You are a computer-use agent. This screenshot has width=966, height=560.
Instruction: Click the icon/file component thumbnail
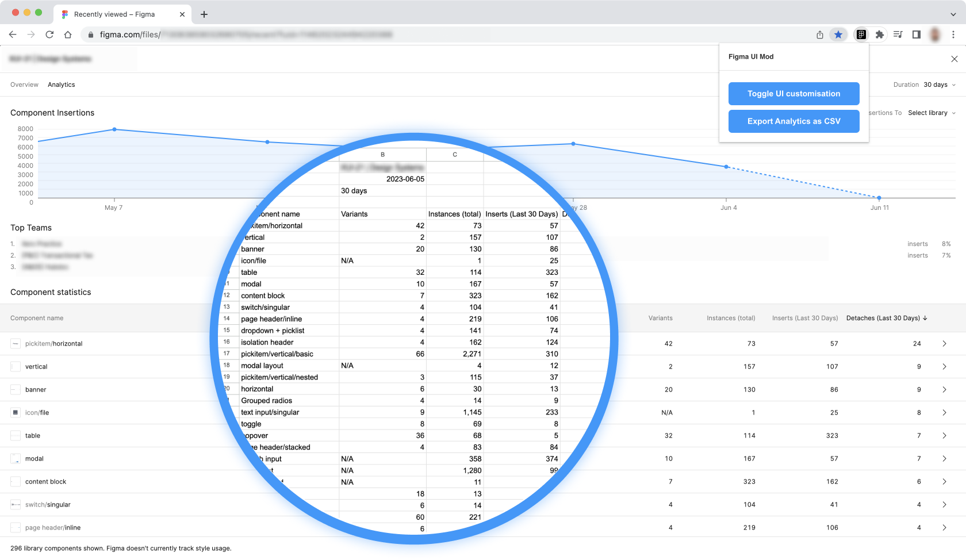[16, 413]
